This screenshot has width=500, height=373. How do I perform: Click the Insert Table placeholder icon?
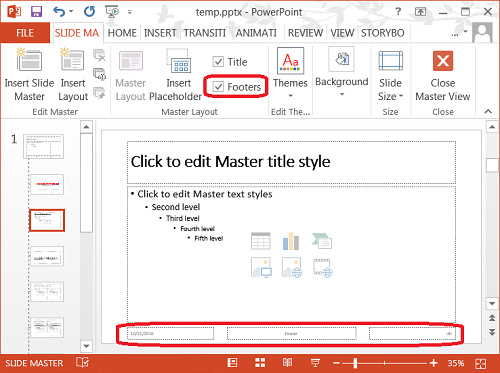(261, 241)
